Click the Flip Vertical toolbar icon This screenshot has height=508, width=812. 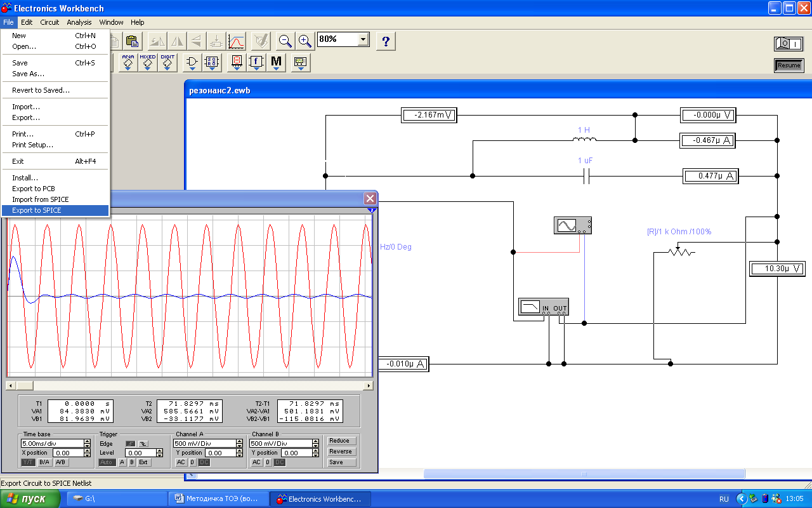click(x=196, y=41)
